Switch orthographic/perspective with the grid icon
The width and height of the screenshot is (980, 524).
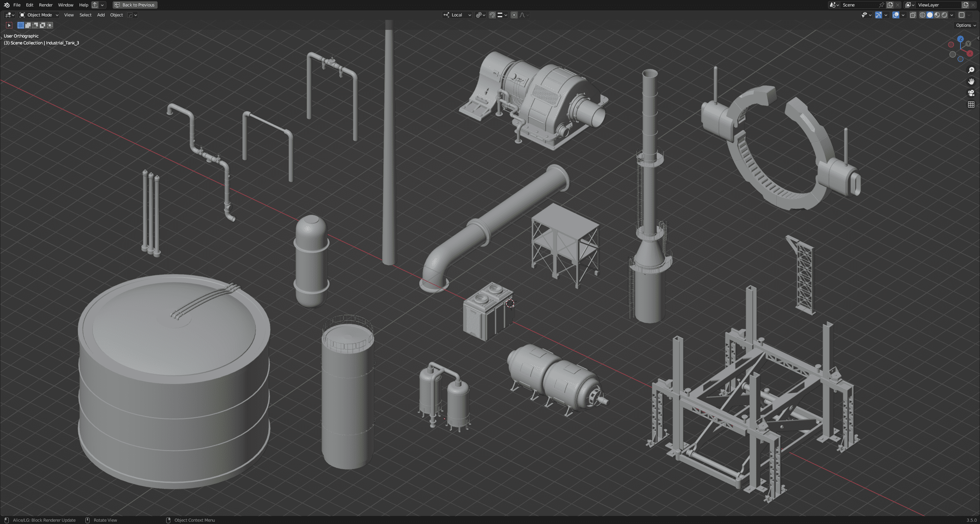971,104
